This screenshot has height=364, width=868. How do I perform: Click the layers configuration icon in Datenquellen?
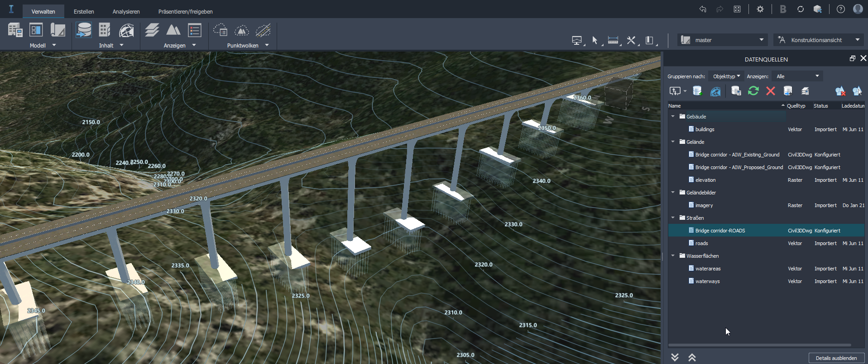click(805, 91)
